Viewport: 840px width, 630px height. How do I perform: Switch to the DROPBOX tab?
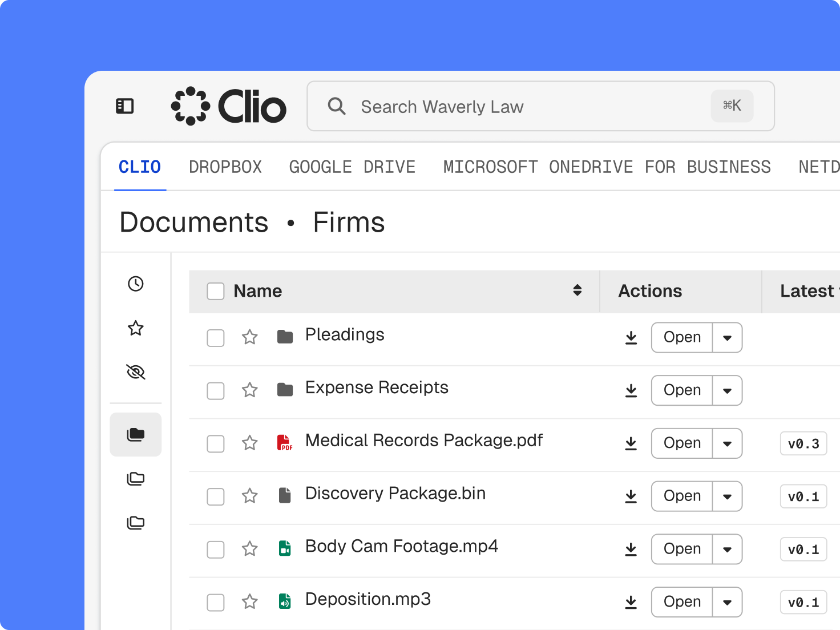click(x=225, y=167)
